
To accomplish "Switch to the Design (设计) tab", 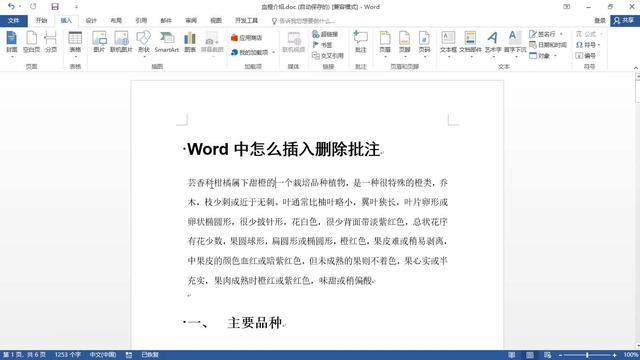I will [91, 20].
